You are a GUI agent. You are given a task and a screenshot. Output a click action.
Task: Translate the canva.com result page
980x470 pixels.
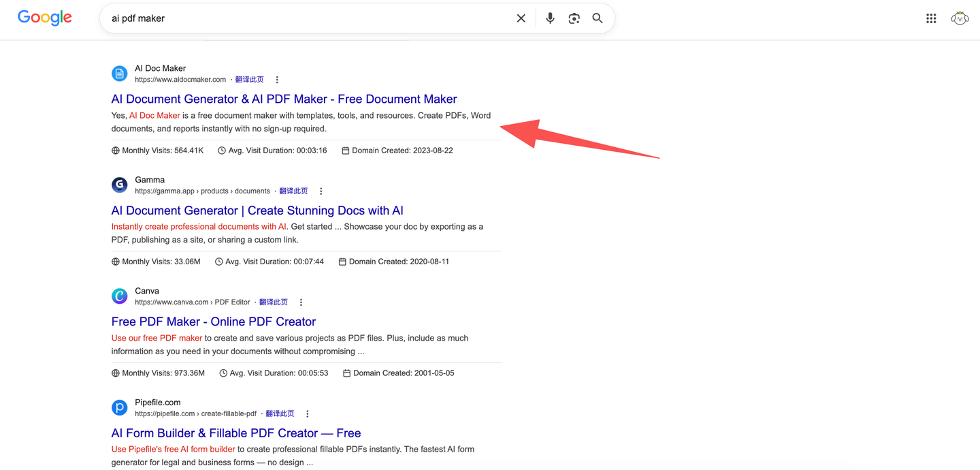274,302
